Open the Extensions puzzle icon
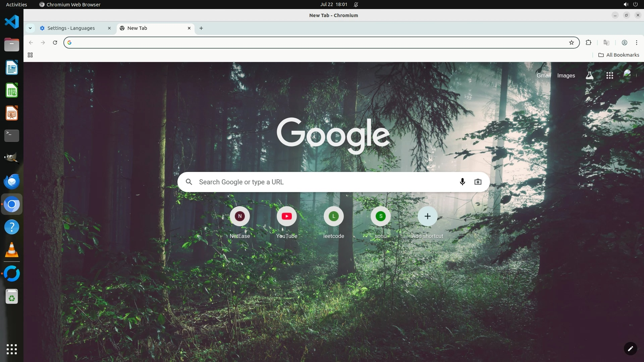644x362 pixels. tap(588, 43)
